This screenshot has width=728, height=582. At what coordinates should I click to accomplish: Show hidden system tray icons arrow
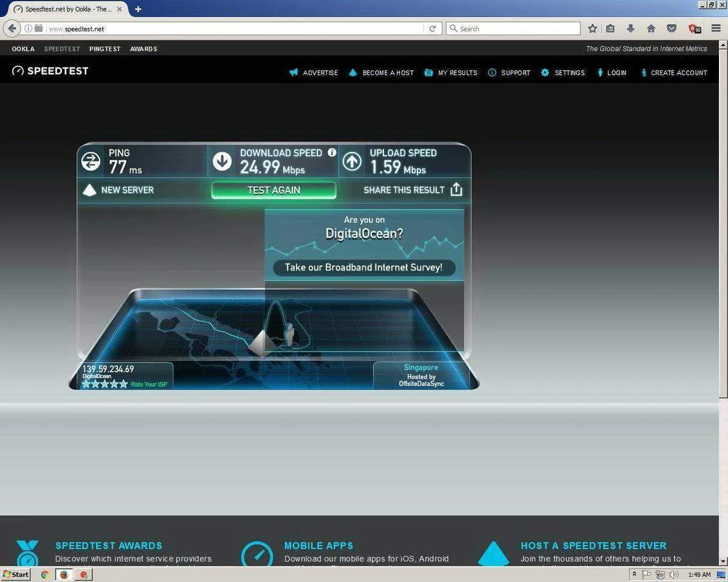click(x=634, y=574)
